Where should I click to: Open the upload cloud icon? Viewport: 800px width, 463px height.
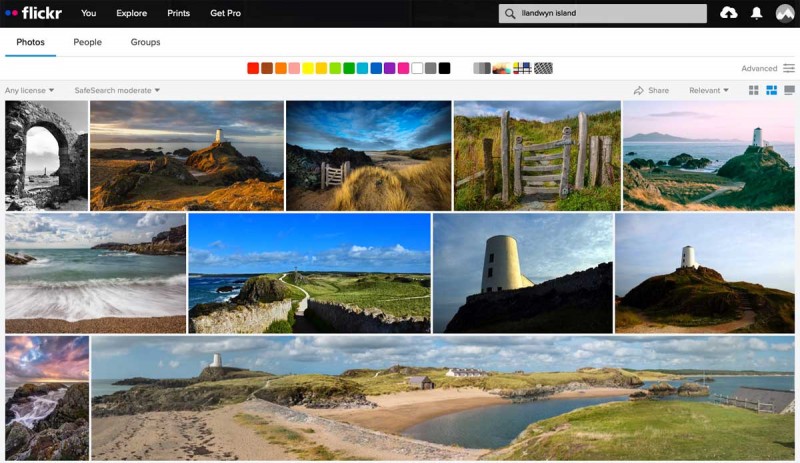tap(728, 13)
